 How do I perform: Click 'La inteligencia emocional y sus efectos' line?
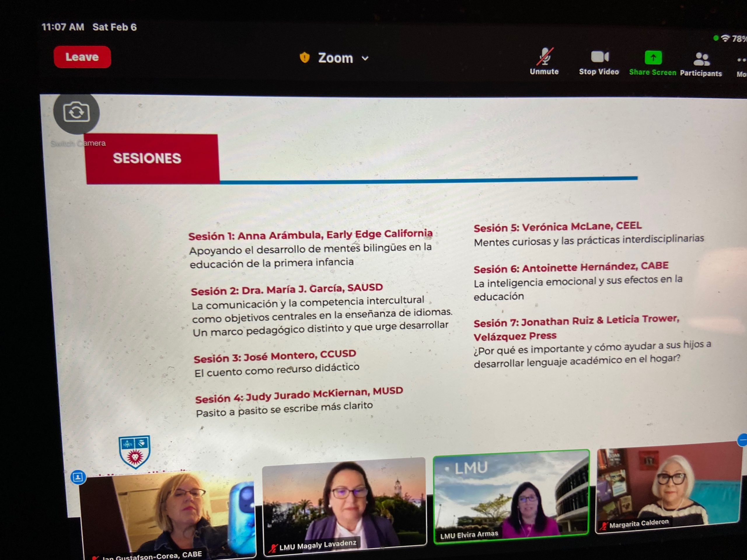pyautogui.click(x=578, y=281)
